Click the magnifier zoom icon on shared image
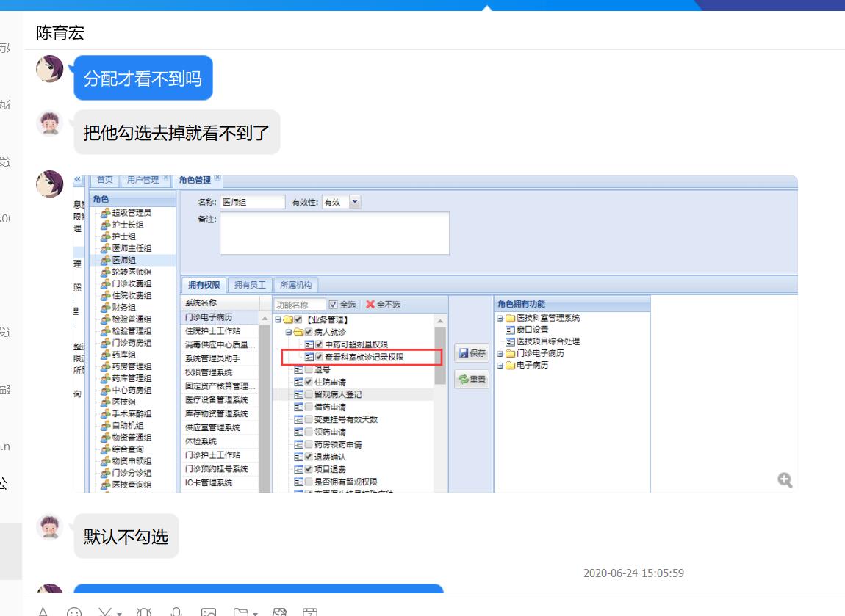The width and height of the screenshot is (845, 616). tap(785, 479)
